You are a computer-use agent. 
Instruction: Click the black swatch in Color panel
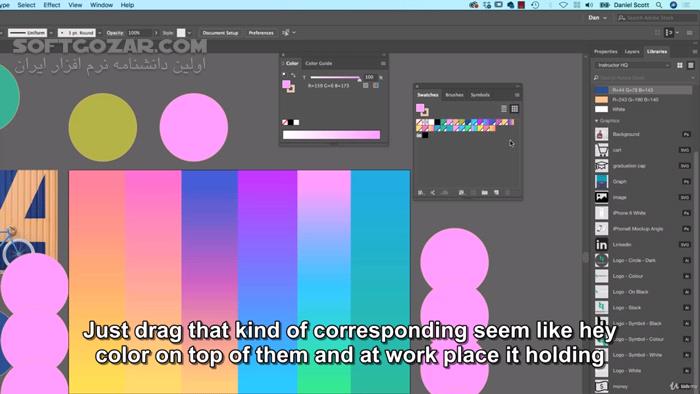coord(291,122)
